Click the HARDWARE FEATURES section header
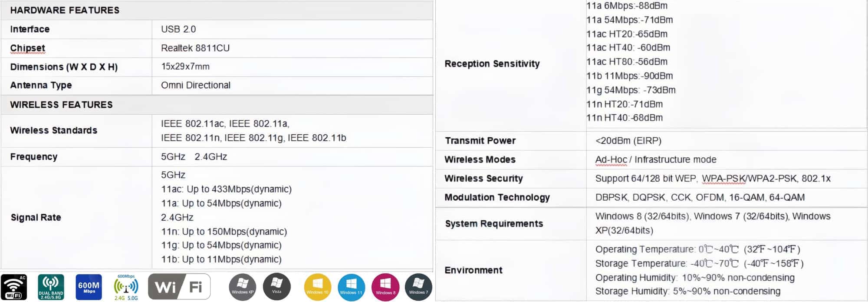Screen dimensions: 868x302 (65, 10)
